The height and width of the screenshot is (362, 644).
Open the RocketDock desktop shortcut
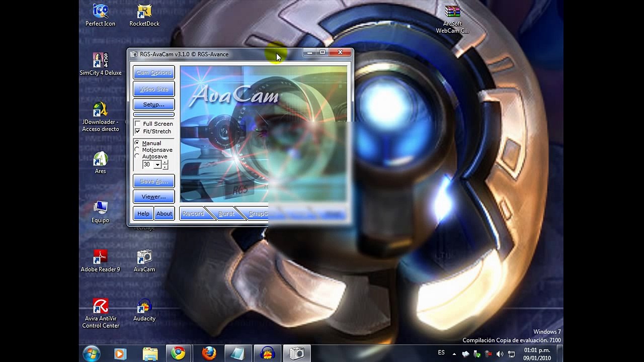[x=144, y=15]
